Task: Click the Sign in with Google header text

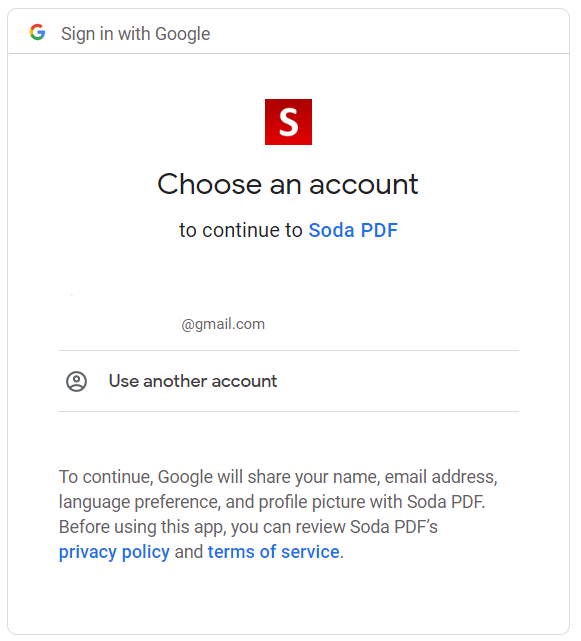Action: pyautogui.click(x=135, y=34)
